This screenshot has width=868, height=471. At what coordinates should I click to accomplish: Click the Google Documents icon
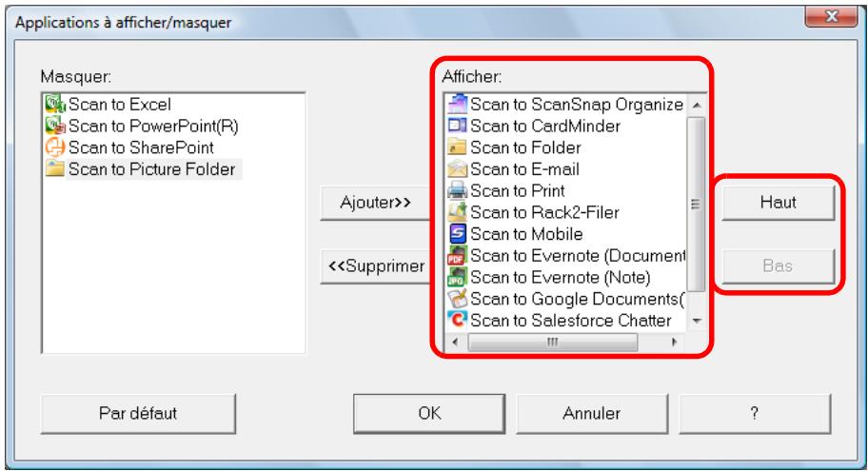click(457, 299)
